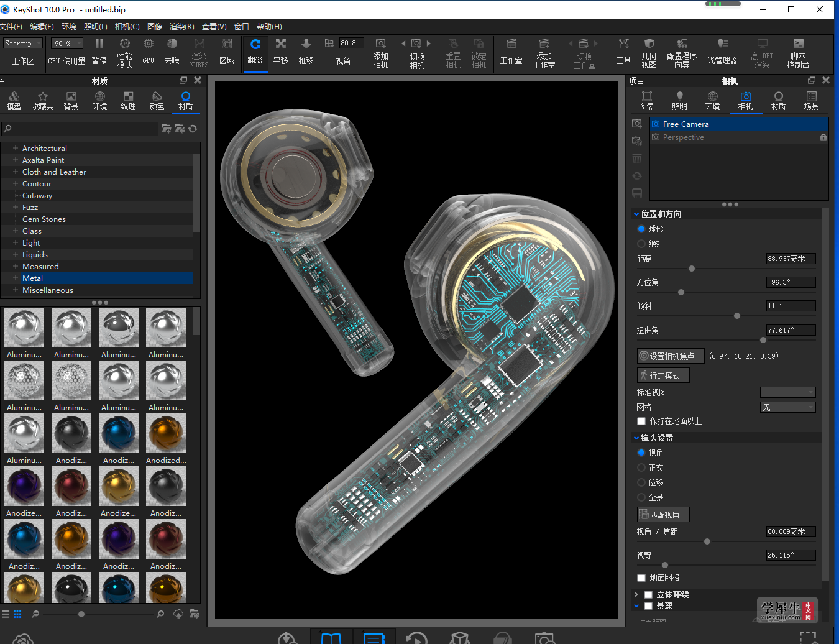The height and width of the screenshot is (644, 839).
Task: Select 绝对 absolute radio button
Action: 641,244
